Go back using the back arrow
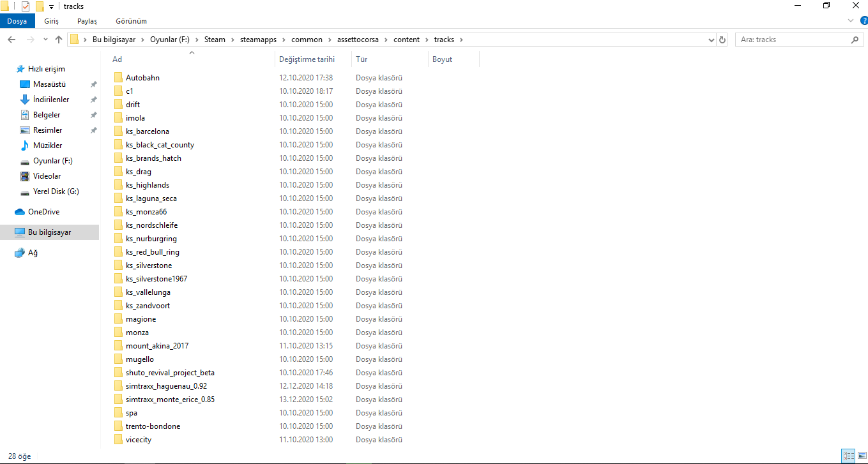 pyautogui.click(x=11, y=40)
